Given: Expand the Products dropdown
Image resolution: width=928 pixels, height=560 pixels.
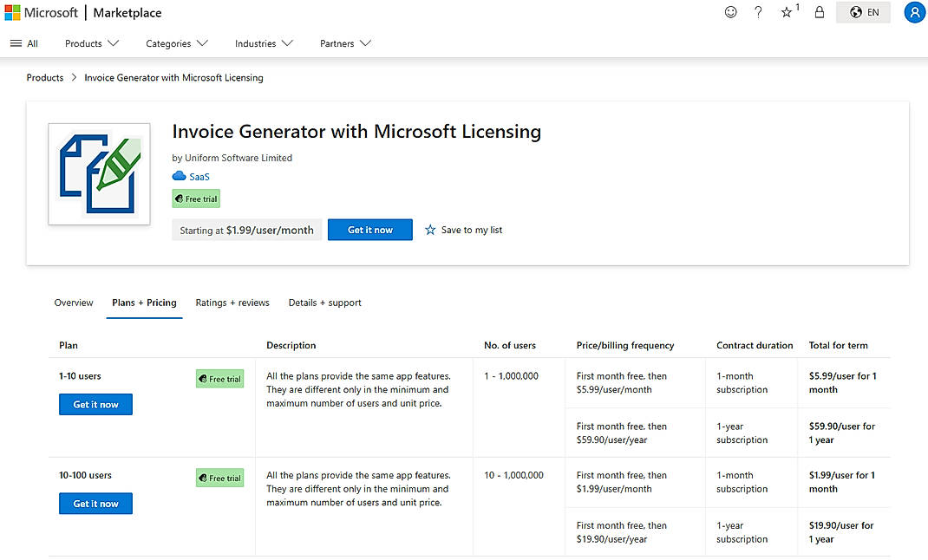Looking at the screenshot, I should (x=92, y=43).
